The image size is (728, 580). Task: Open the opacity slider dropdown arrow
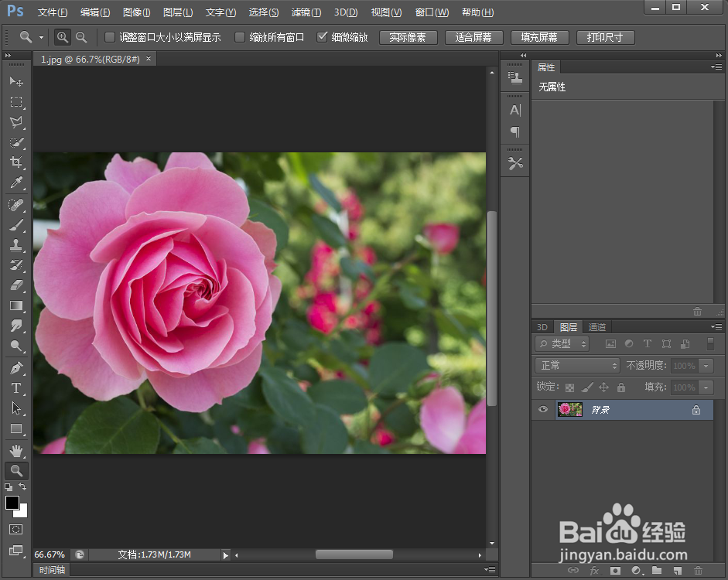(706, 366)
